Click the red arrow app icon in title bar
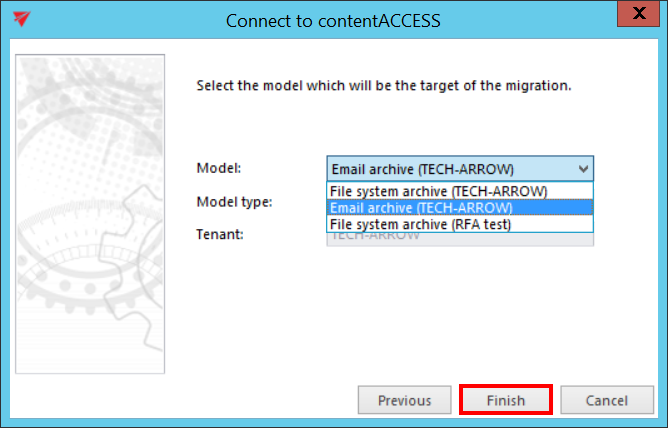The height and width of the screenshot is (428, 668). (21, 19)
